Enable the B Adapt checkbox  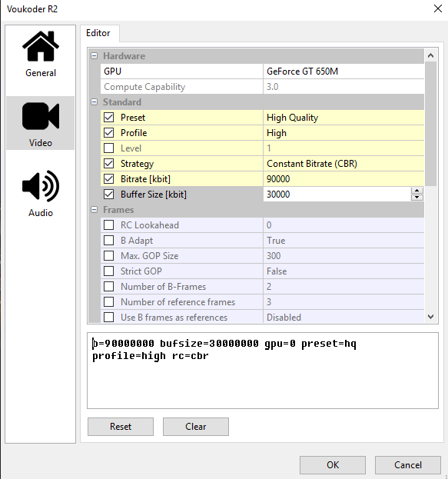click(108, 241)
